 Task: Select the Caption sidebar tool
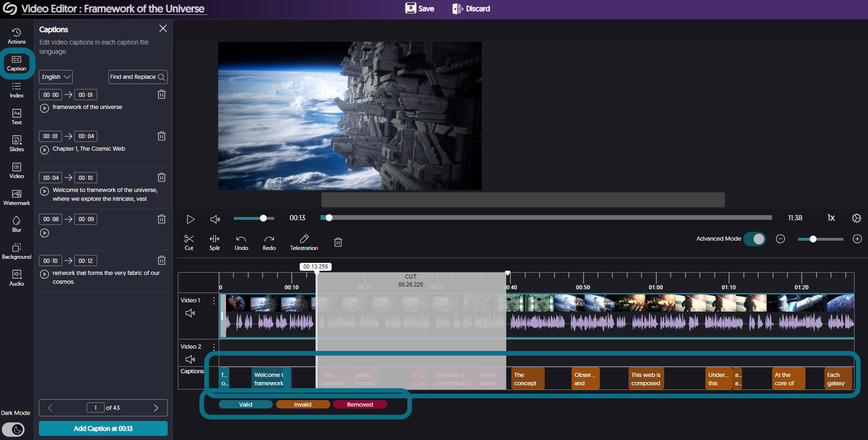point(17,64)
